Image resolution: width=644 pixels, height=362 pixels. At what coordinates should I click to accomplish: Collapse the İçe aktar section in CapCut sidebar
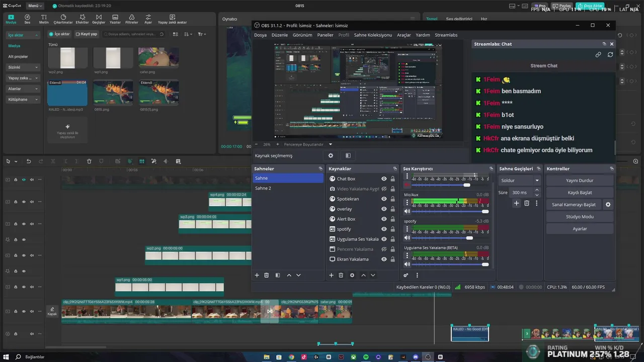click(23, 35)
